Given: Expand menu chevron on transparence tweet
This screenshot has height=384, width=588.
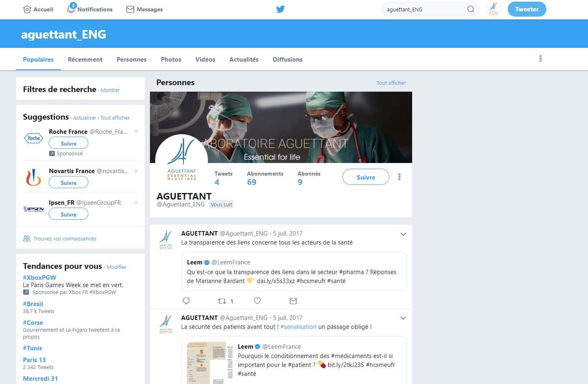Looking at the screenshot, I should (403, 234).
